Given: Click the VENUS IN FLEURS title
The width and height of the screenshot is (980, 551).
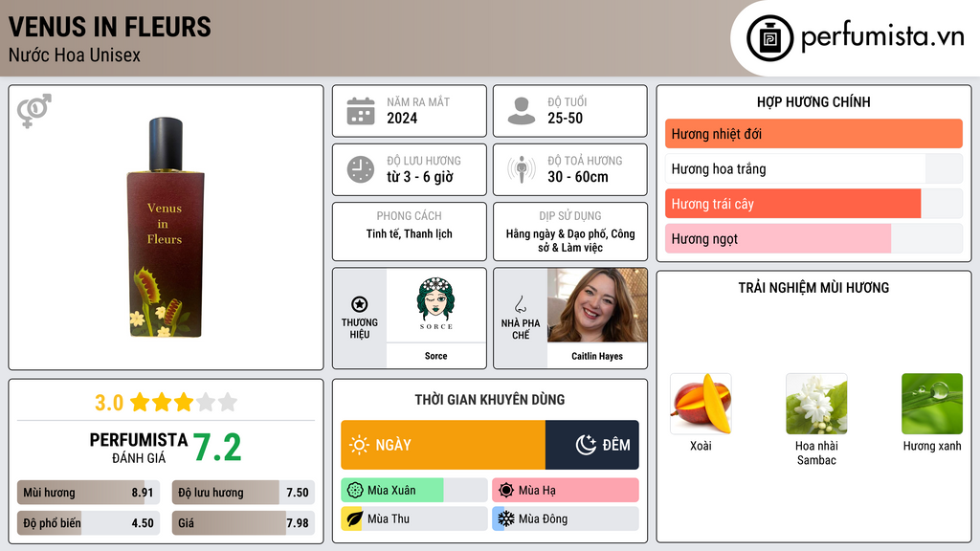Looking at the screenshot, I should tap(109, 27).
